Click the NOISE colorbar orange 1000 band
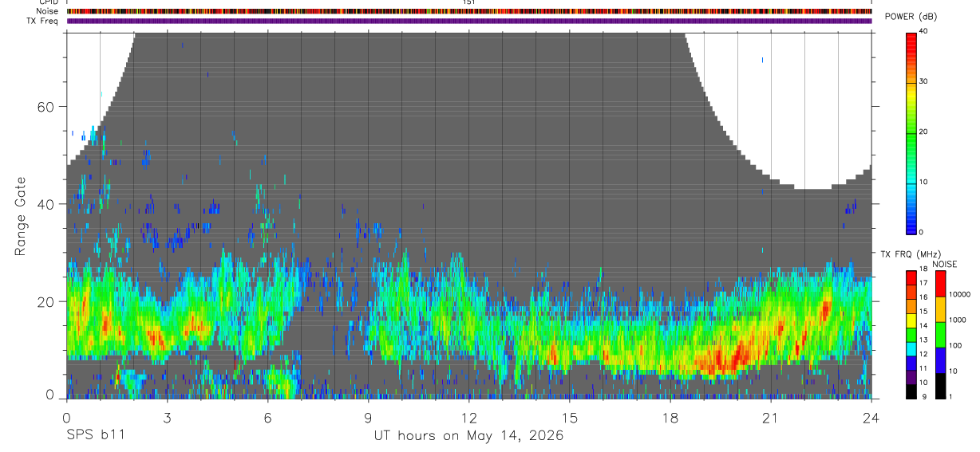The width and height of the screenshot is (980, 452). pyautogui.click(x=940, y=309)
